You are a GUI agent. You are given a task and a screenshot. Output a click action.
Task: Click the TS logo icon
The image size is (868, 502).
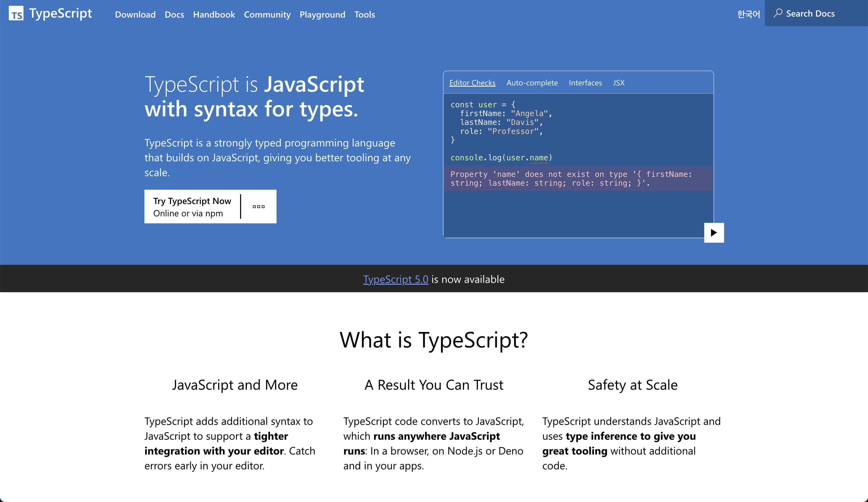(16, 13)
